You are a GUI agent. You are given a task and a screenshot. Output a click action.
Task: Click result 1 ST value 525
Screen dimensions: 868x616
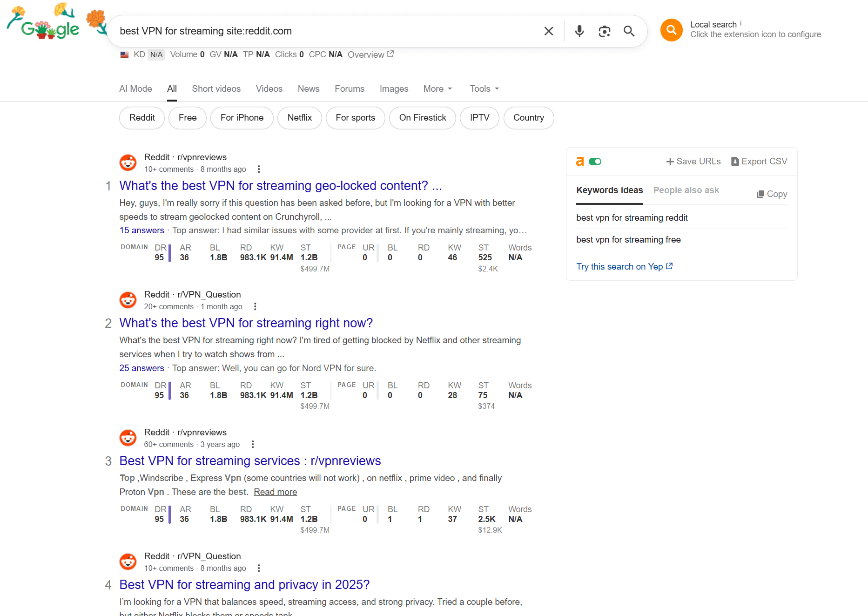click(x=485, y=257)
